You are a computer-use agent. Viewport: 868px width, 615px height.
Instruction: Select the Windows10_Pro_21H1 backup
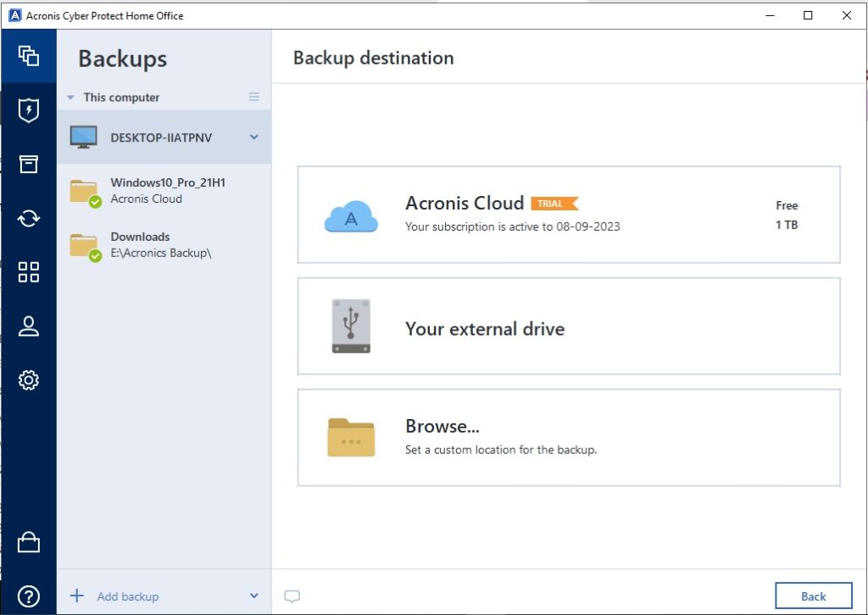click(164, 191)
